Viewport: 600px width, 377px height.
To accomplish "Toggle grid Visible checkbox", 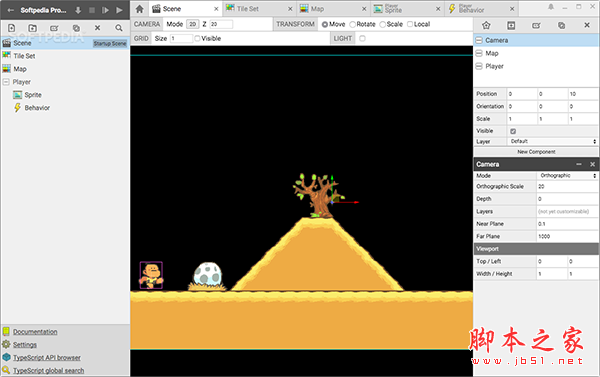I will [197, 38].
